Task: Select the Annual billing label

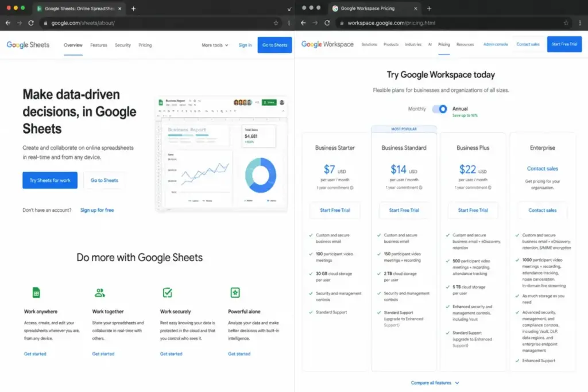Action: (460, 108)
